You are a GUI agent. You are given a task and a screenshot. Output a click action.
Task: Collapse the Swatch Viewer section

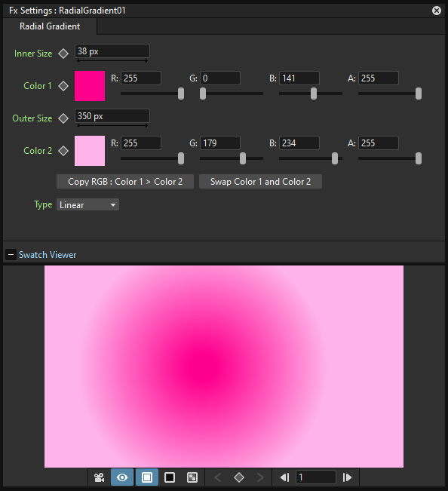click(x=11, y=255)
